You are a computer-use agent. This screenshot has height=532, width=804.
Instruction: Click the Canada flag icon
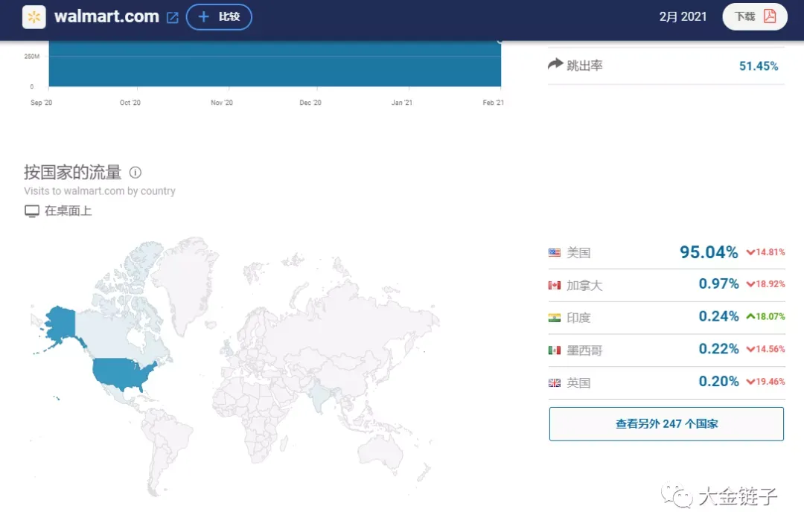point(555,286)
